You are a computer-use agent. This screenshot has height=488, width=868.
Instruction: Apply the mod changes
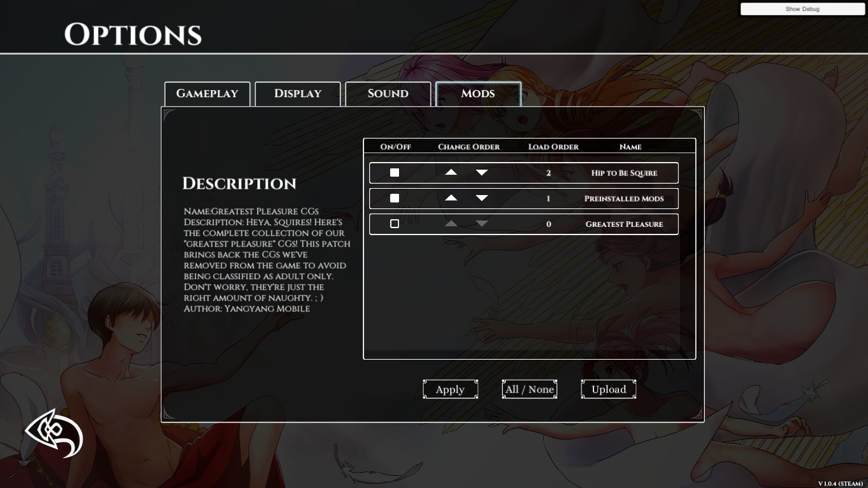tap(451, 390)
